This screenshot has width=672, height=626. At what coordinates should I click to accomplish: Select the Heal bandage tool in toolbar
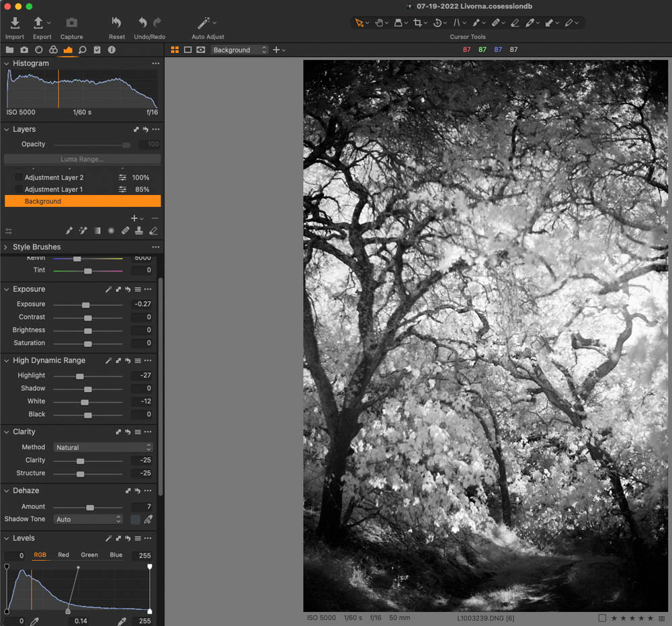(496, 23)
